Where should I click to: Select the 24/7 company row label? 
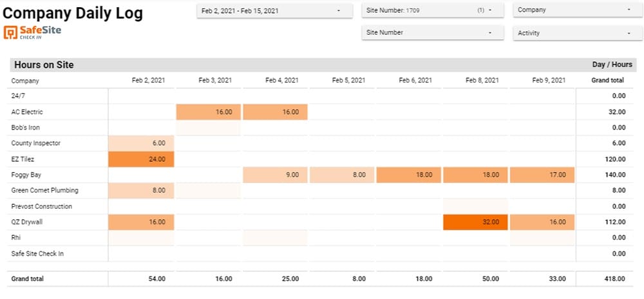[17, 96]
